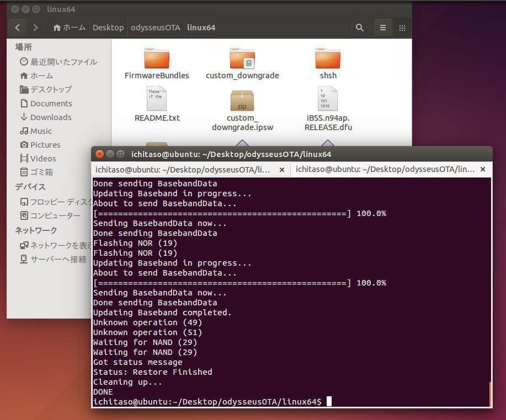
Task: Switch to grid icon view
Action: click(402, 28)
